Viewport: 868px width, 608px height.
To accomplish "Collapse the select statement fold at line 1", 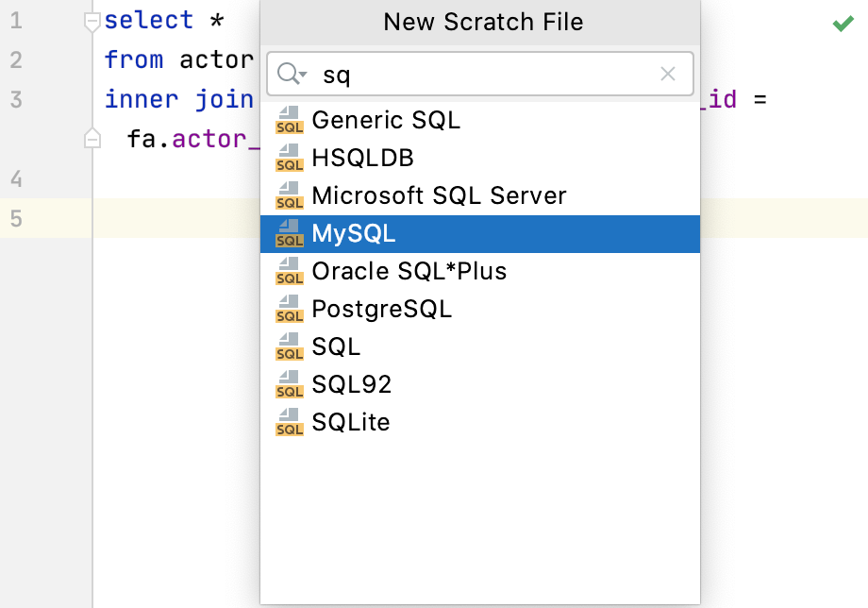I will pos(92,19).
